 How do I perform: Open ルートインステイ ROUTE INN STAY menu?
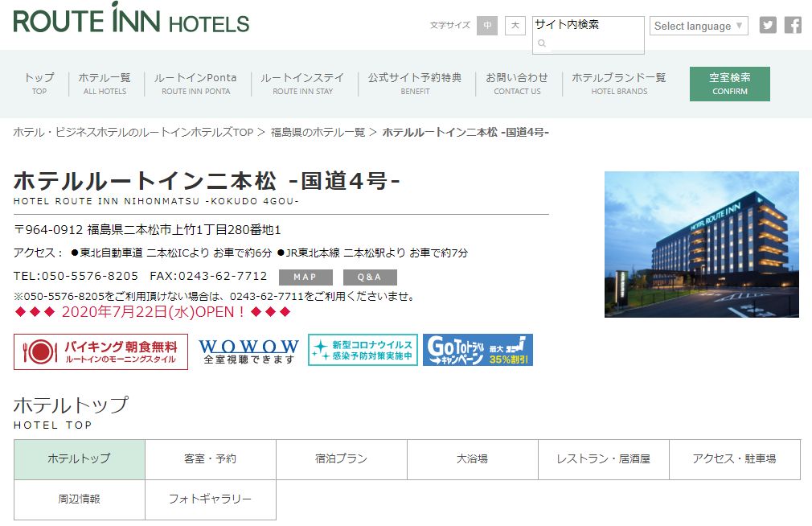pos(302,84)
